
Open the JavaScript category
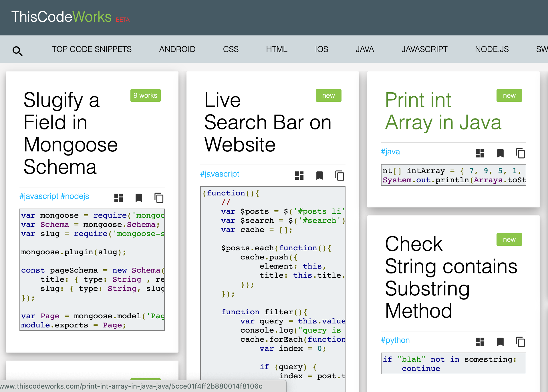point(424,49)
